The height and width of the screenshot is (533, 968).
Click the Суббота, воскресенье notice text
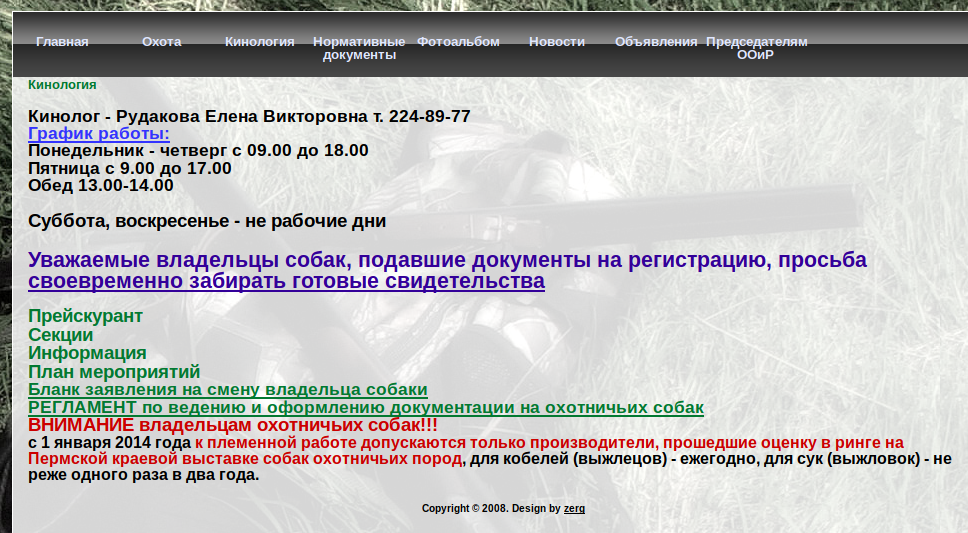click(x=207, y=221)
